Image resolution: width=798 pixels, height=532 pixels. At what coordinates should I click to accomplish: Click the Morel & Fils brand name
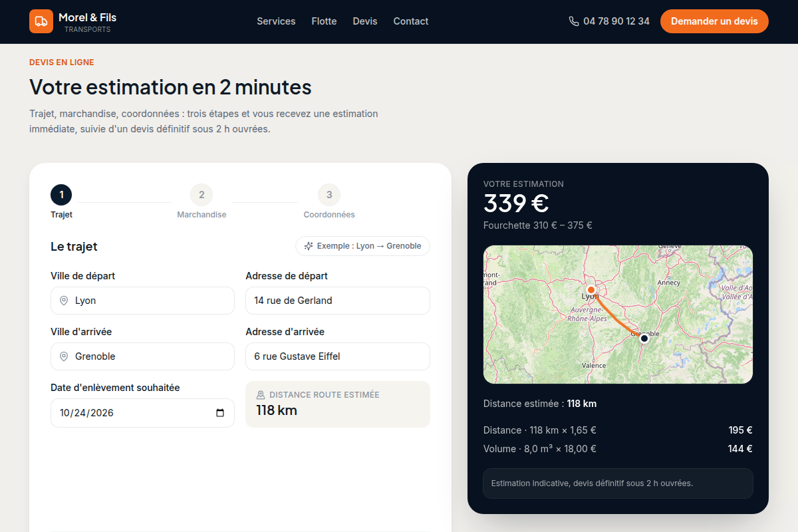[x=87, y=17]
